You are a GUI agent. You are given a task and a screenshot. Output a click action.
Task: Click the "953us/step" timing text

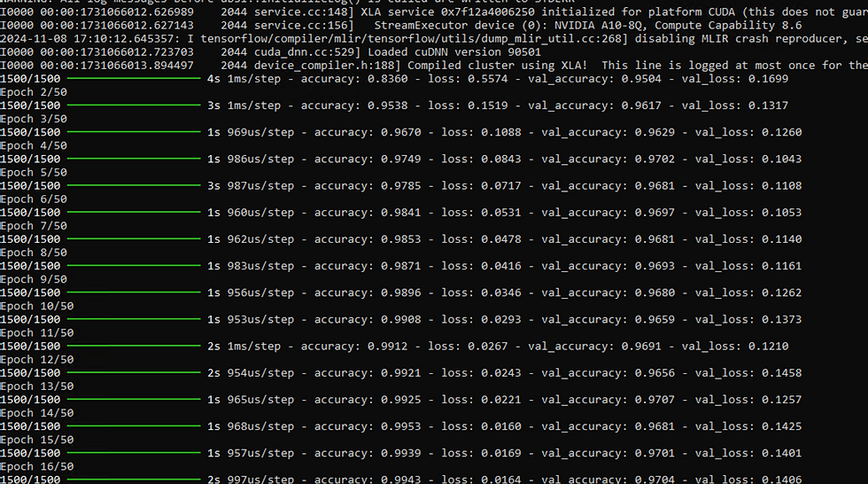(x=260, y=319)
